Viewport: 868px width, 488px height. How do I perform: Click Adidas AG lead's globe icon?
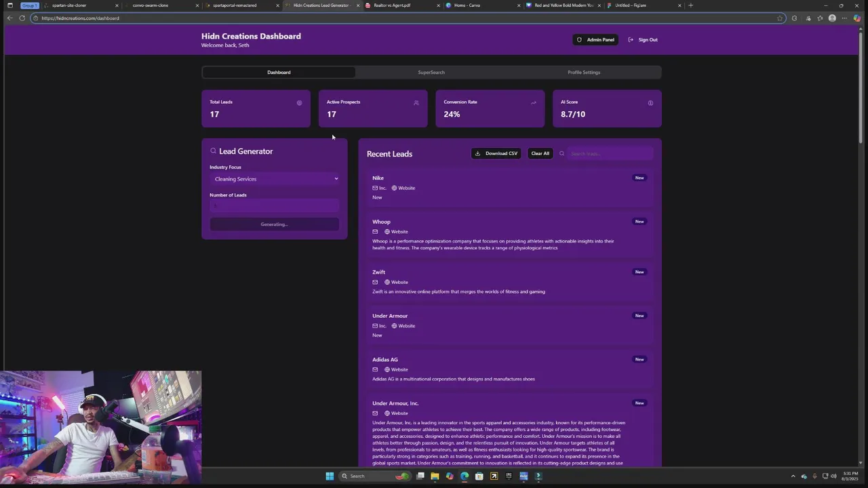[387, 369]
